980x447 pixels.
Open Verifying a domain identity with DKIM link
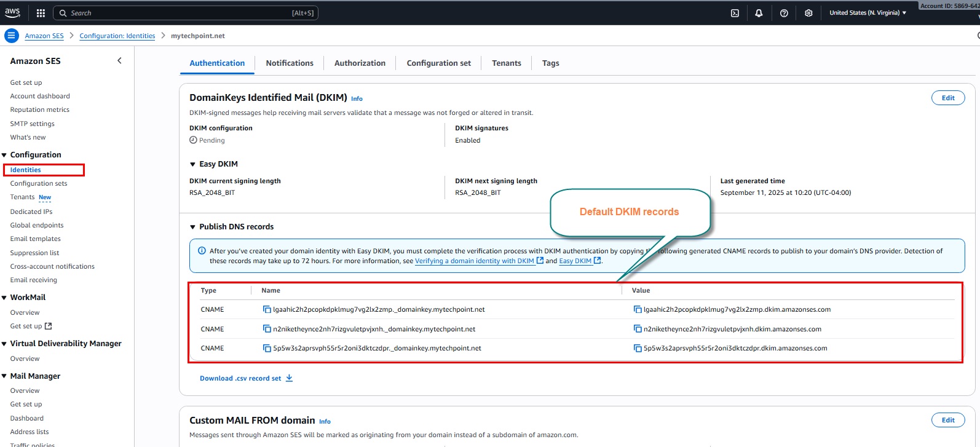tap(475, 261)
